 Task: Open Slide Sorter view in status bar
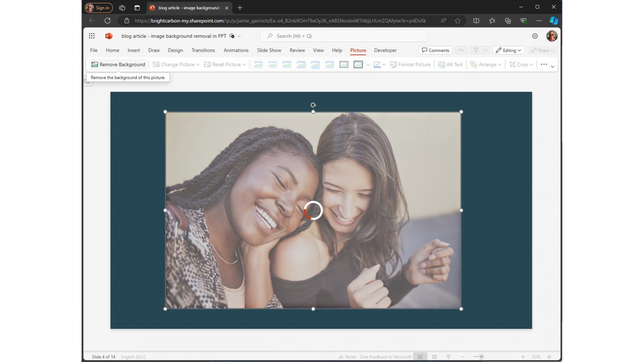click(434, 357)
